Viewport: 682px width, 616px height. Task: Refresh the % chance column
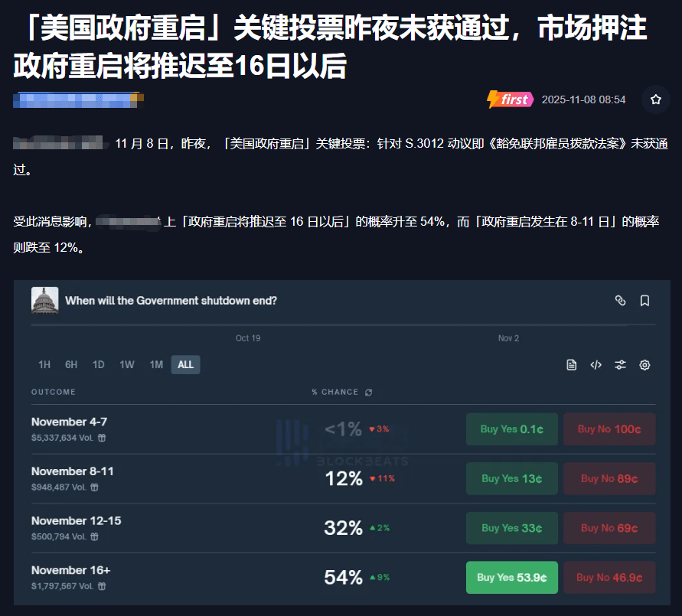tap(368, 392)
